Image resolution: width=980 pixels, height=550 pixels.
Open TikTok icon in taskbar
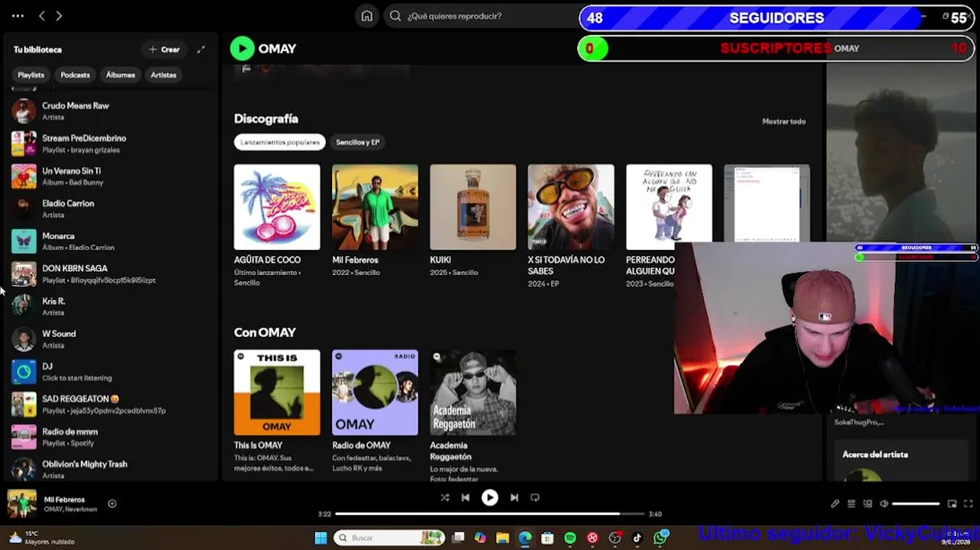pyautogui.click(x=637, y=538)
